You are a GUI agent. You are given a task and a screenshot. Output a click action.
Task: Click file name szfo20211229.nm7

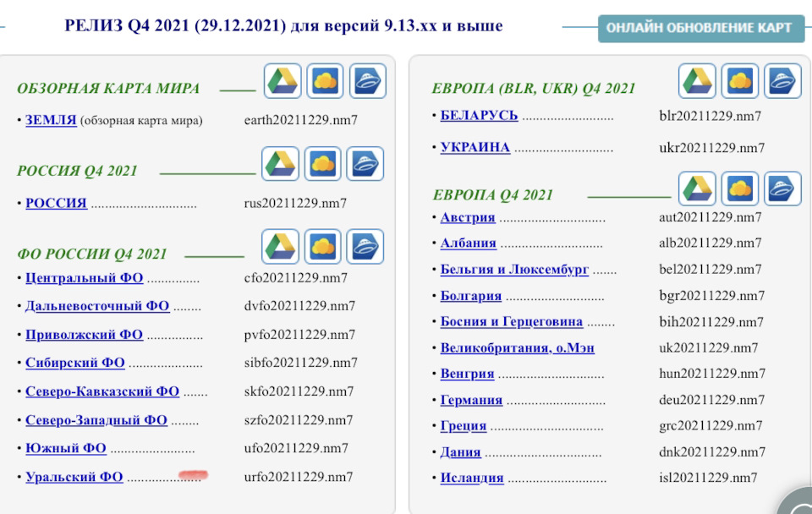[x=299, y=420]
